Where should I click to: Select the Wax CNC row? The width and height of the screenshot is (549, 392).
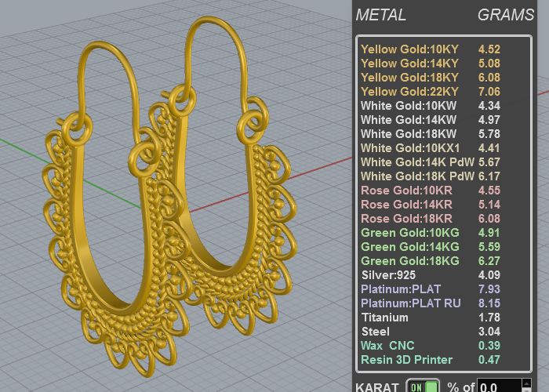431,346
